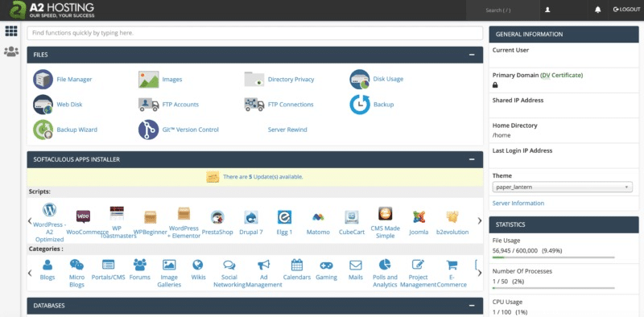Viewport: 644px width, 317px height.
Task: Open the Directory Privacy folder icon
Action: 254,79
